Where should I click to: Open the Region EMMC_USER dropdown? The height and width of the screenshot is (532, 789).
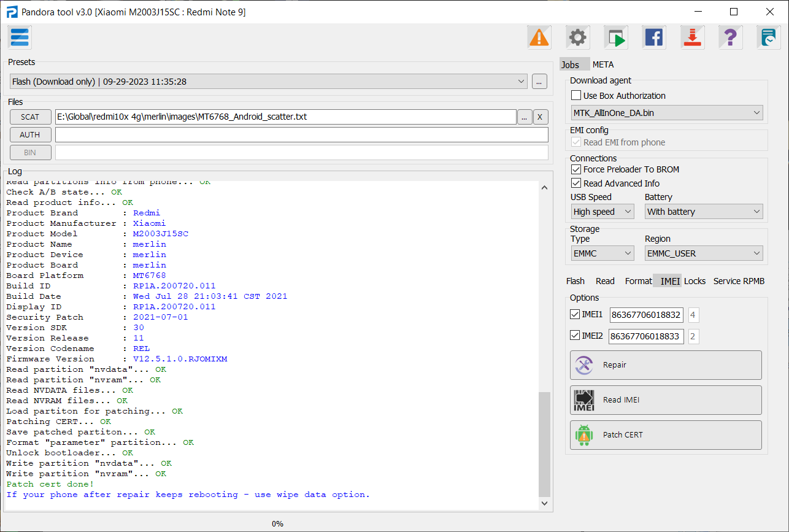click(x=704, y=253)
